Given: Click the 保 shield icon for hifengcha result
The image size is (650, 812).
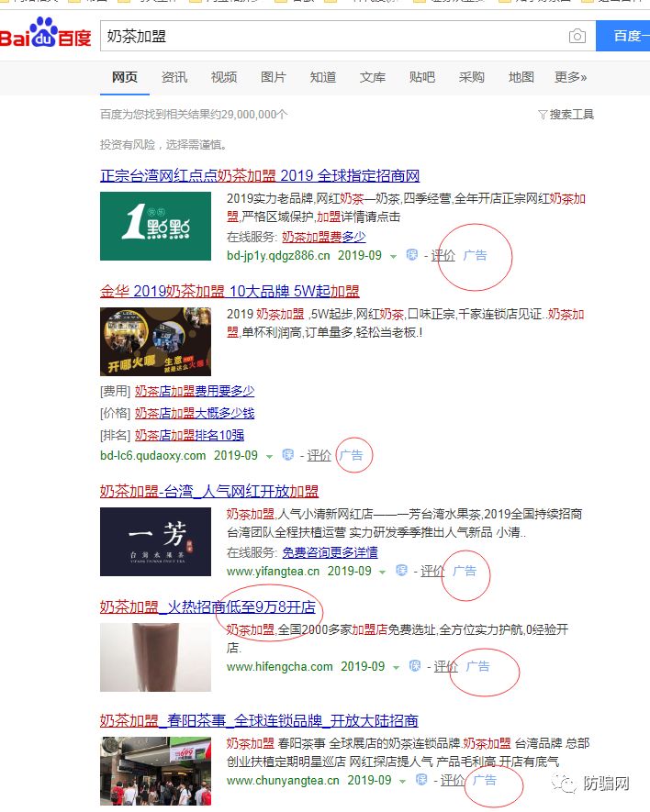Looking at the screenshot, I should click(x=415, y=665).
